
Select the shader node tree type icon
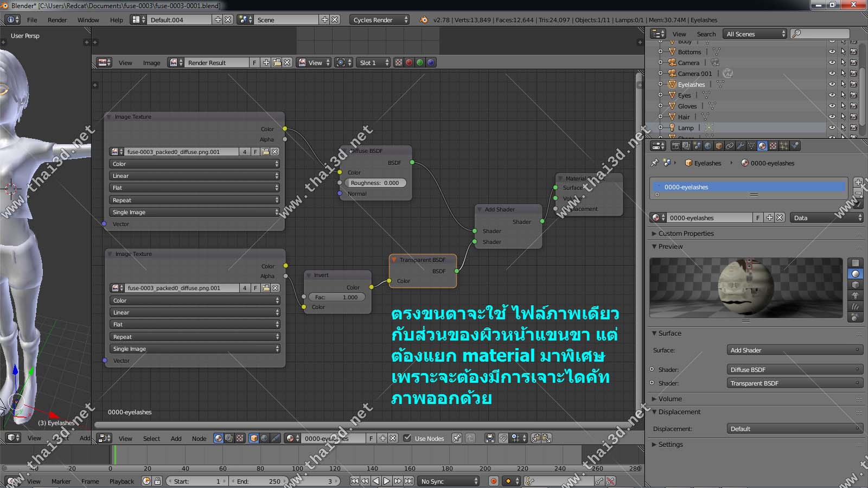(x=218, y=438)
